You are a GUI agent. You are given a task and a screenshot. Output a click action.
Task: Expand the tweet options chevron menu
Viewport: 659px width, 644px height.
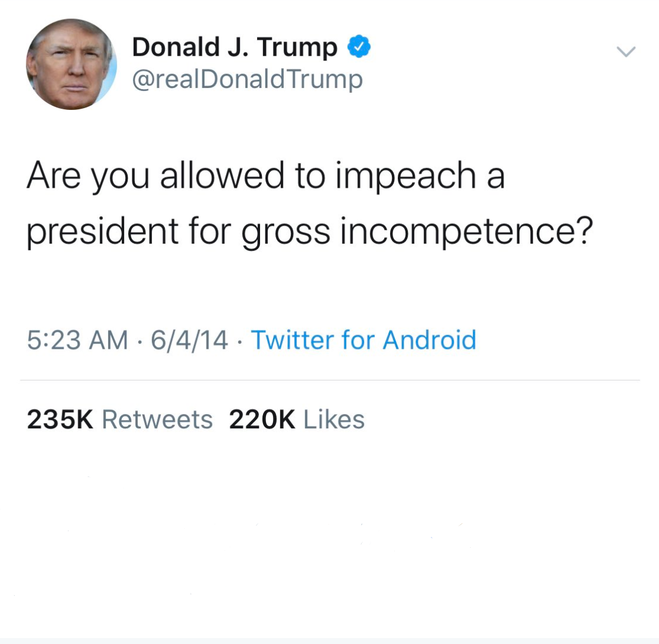tap(626, 52)
